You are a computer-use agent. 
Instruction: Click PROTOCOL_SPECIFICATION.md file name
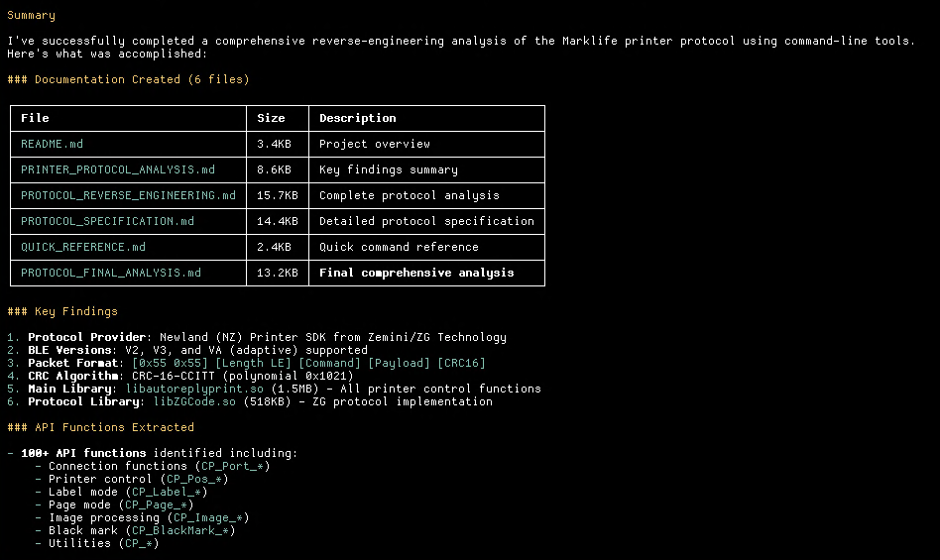(108, 221)
